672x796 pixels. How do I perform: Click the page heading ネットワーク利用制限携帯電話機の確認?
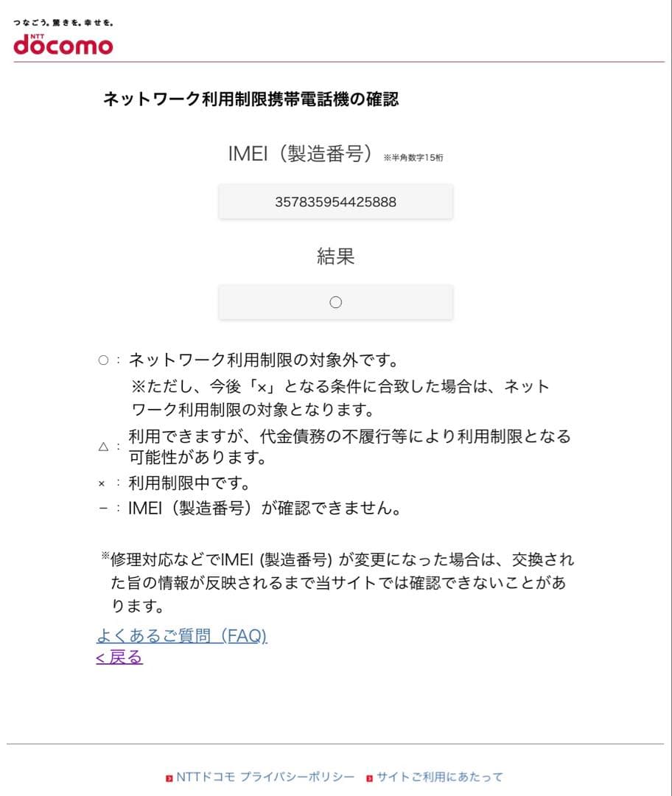251,99
